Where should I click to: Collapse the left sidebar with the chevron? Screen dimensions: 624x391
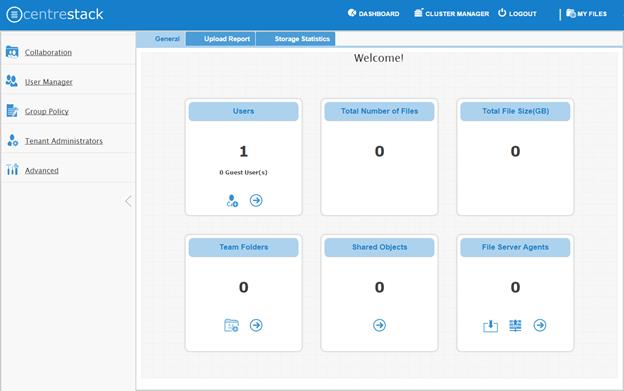128,201
